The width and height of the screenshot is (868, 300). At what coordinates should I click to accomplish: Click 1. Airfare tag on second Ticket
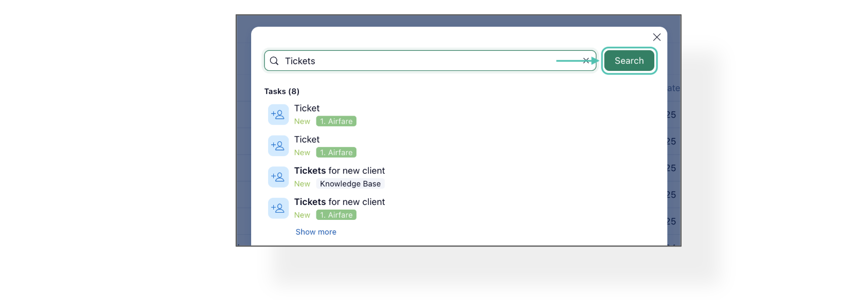(x=336, y=153)
